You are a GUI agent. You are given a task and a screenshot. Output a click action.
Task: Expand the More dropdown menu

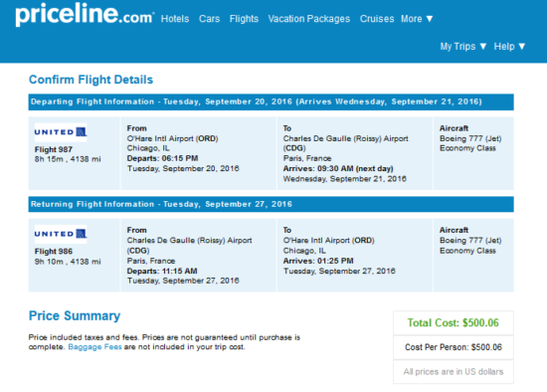tap(417, 19)
